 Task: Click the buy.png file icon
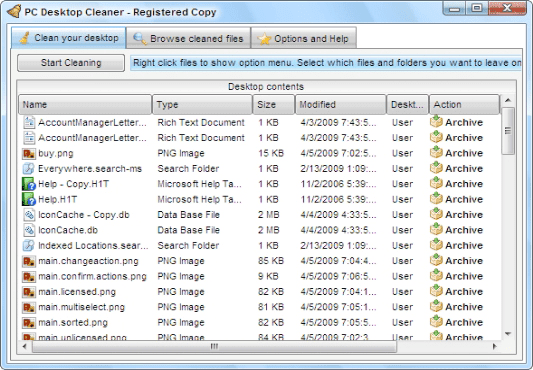point(29,153)
